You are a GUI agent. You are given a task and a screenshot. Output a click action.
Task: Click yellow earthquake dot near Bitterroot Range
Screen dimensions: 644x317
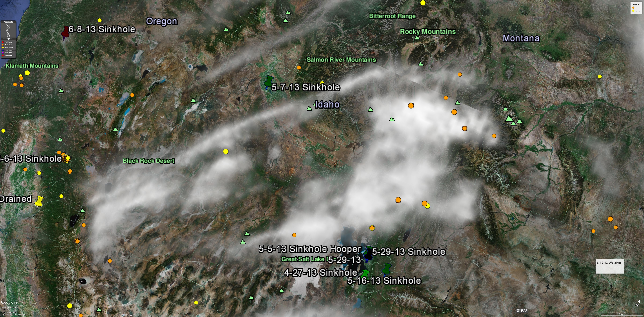pos(423,3)
